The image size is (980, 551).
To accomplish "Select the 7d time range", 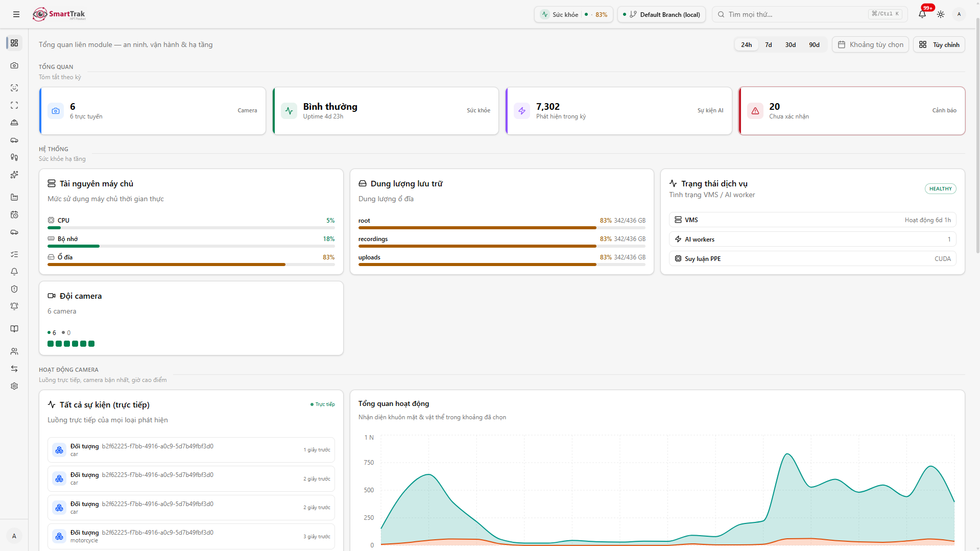I will click(768, 45).
